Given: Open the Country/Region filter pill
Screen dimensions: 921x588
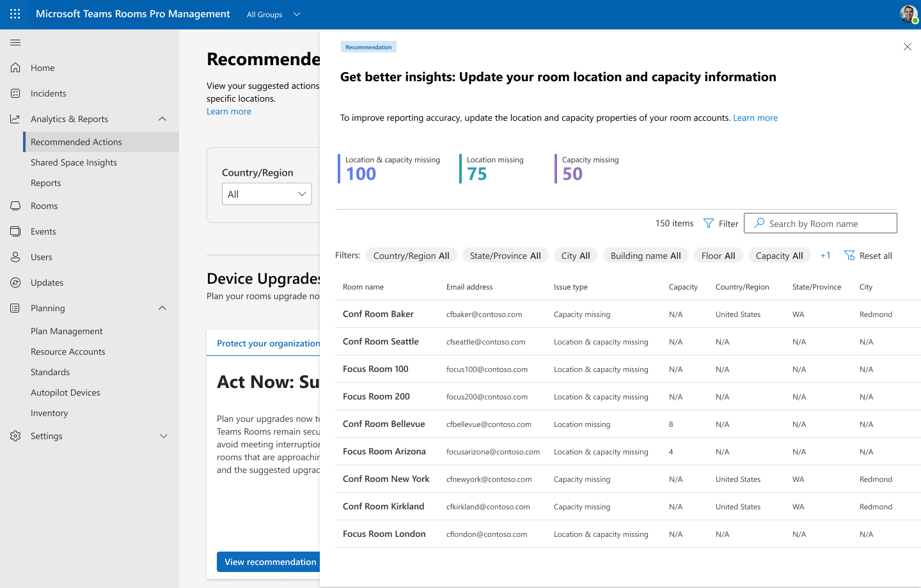Looking at the screenshot, I should 411,256.
